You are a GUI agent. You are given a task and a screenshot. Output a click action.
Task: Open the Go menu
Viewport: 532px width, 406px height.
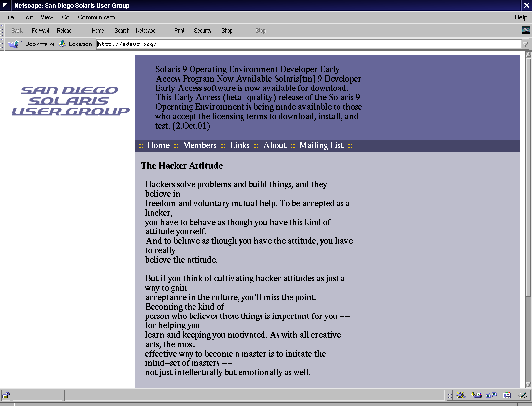coord(65,17)
